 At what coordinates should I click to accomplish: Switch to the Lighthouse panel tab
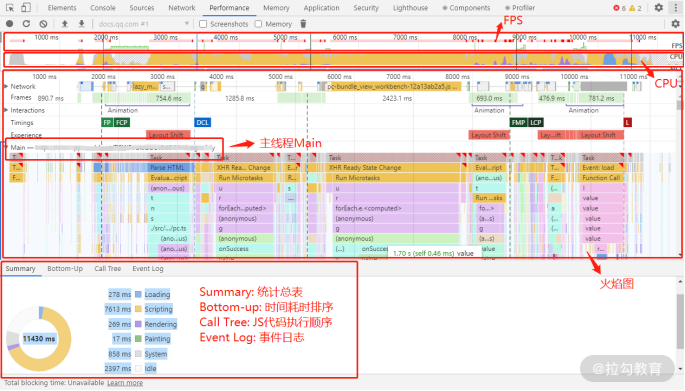point(410,8)
